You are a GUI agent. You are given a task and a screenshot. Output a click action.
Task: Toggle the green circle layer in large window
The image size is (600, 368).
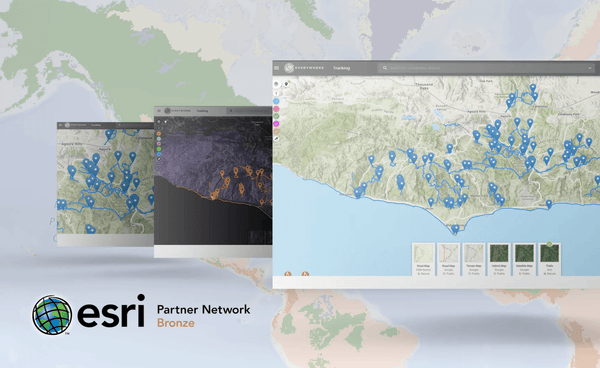coord(276,116)
